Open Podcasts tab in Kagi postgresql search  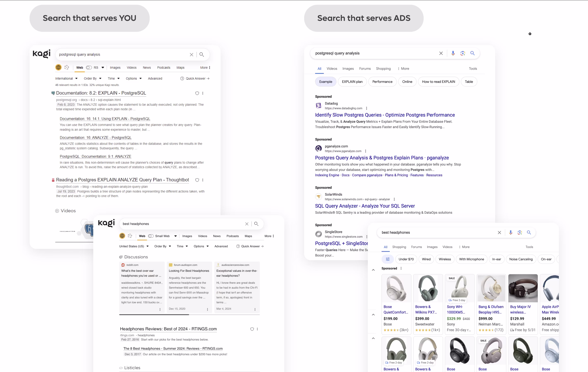point(164,68)
